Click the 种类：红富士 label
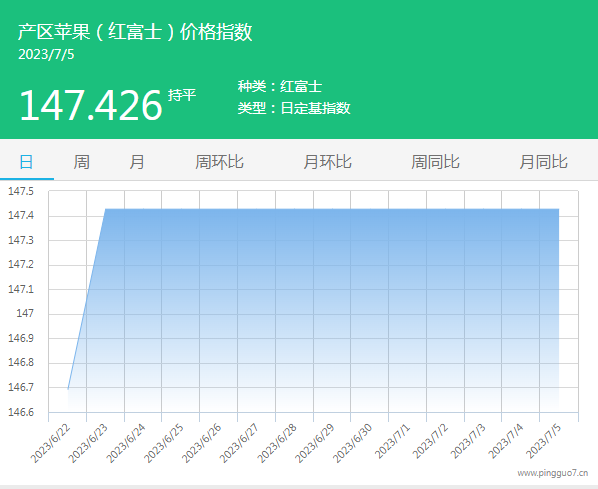Viewport: 598px width, 489px height. point(280,87)
